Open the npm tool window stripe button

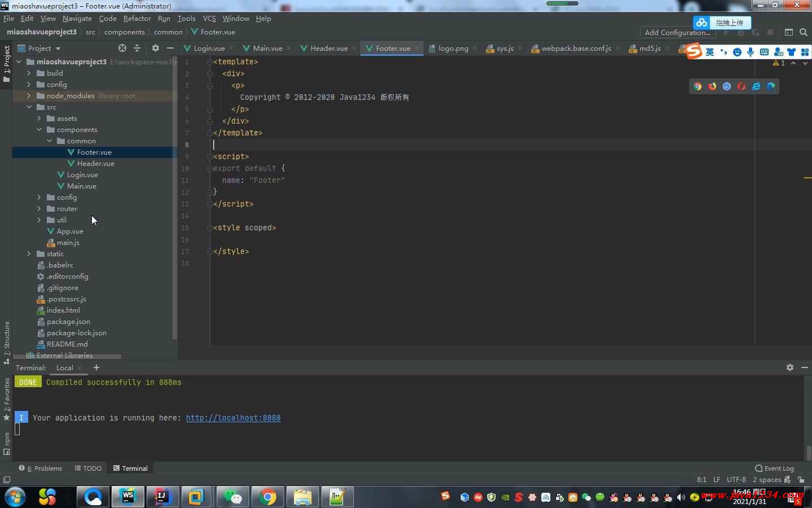pos(6,444)
